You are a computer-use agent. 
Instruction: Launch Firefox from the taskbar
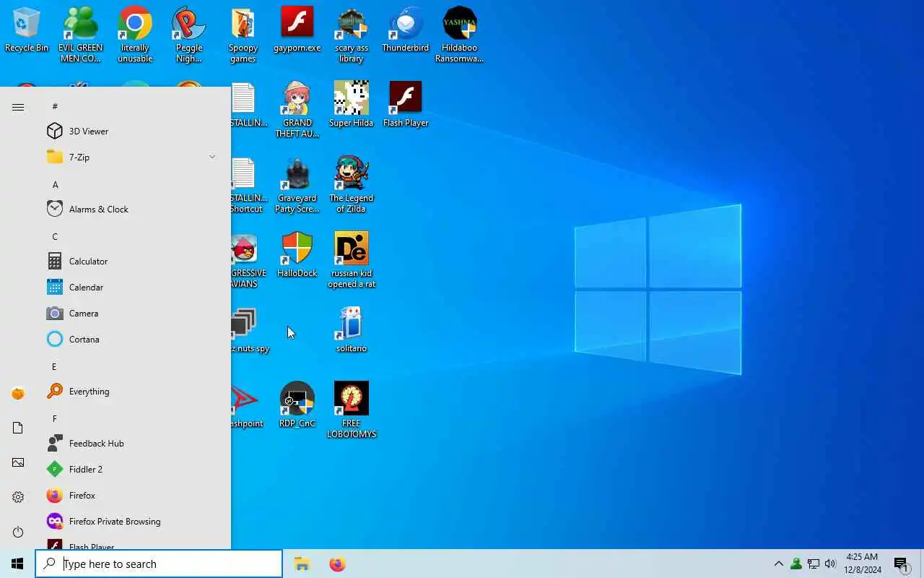coord(337,564)
